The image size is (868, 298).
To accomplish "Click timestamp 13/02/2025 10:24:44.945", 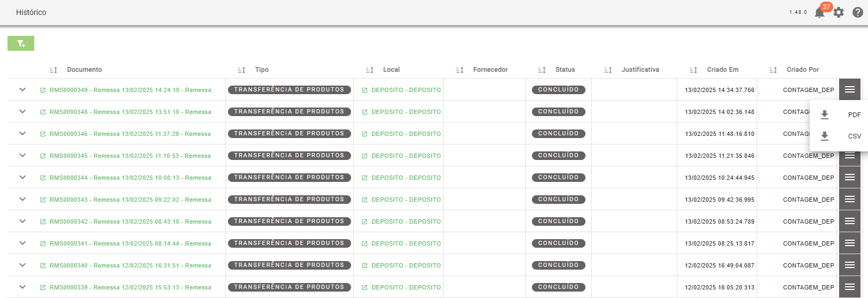I will click(720, 178).
